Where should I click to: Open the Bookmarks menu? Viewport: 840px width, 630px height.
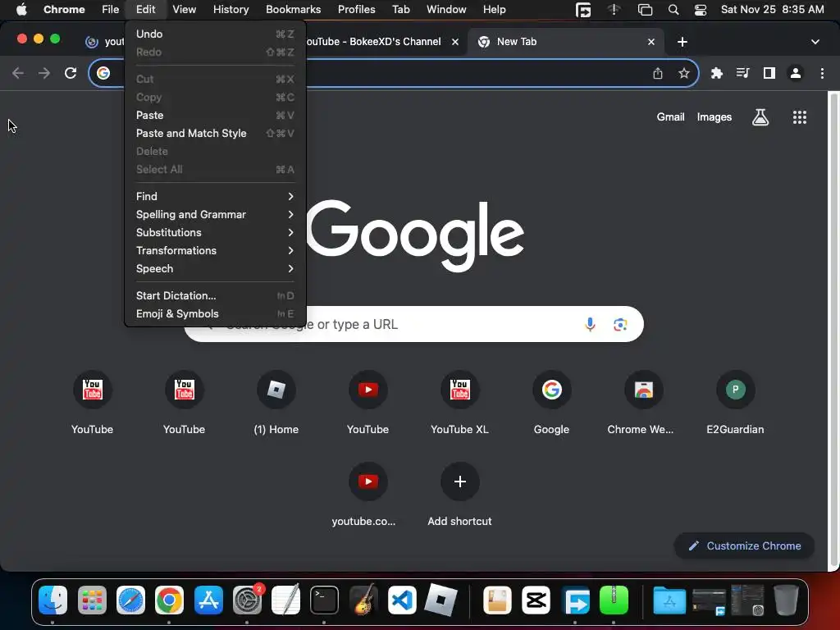point(293,9)
